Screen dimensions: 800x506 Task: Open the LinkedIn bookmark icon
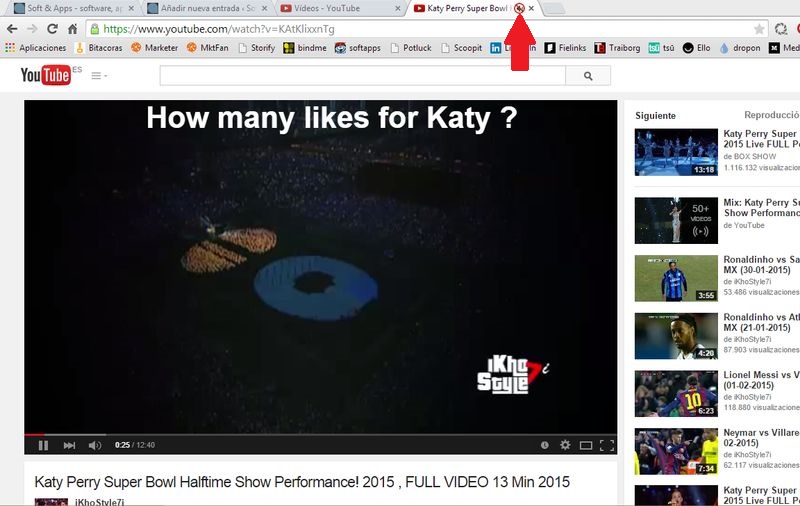click(495, 47)
